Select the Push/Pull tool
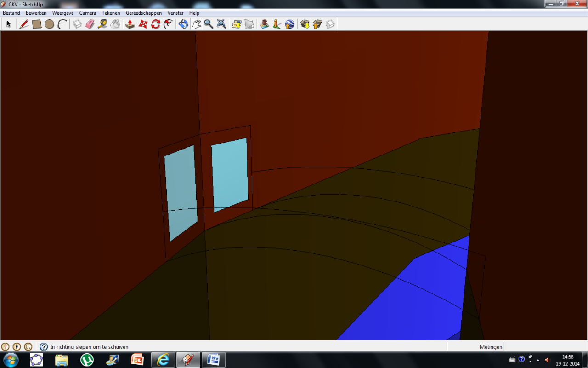This screenshot has height=368, width=588. click(130, 24)
